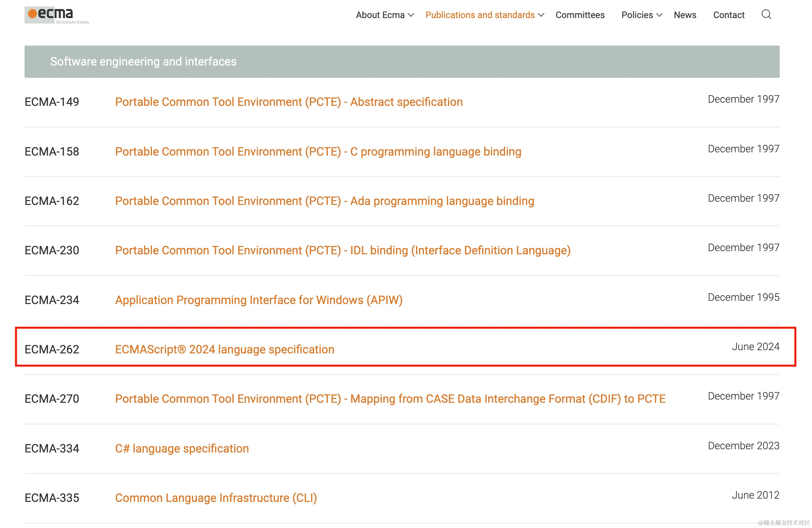Screen dimensions: 812x528
Task: Open the Policies menu item
Action: point(637,15)
